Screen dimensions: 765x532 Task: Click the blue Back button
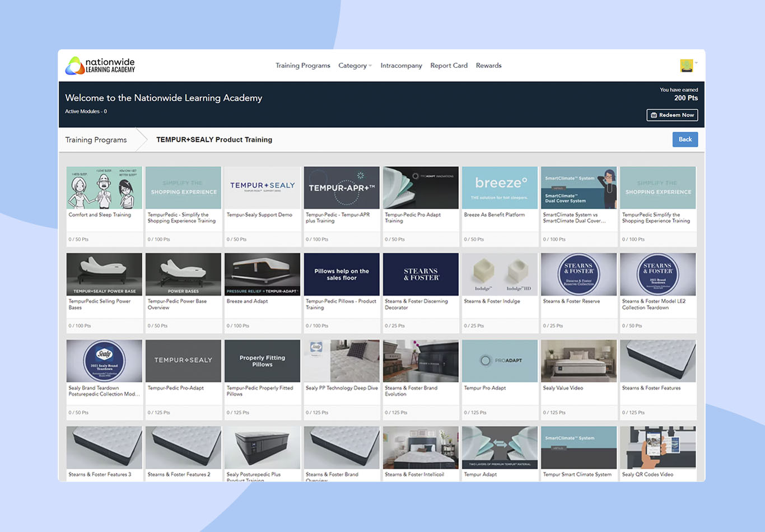coord(685,139)
